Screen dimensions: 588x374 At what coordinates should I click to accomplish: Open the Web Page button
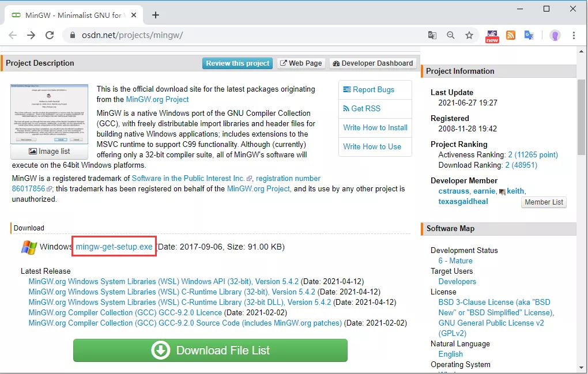point(301,63)
